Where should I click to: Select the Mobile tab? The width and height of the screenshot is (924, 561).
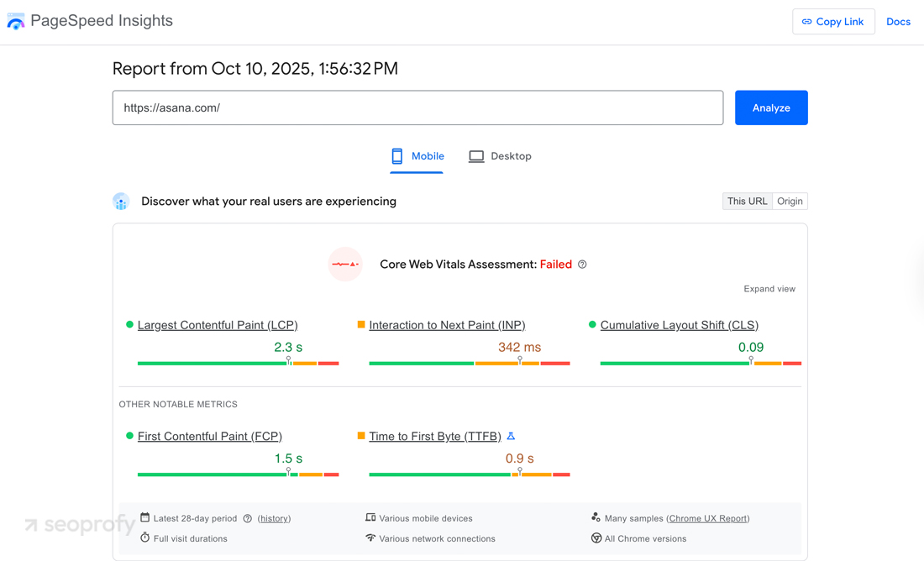point(417,155)
